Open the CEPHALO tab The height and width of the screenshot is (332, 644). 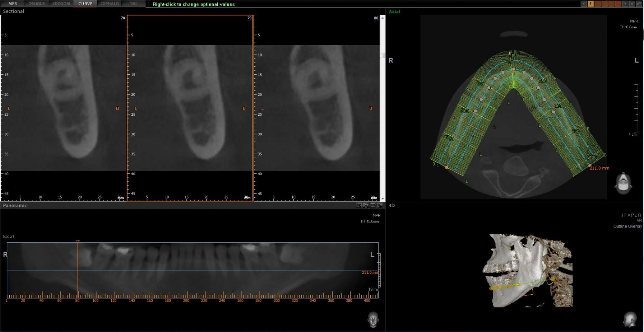point(109,4)
